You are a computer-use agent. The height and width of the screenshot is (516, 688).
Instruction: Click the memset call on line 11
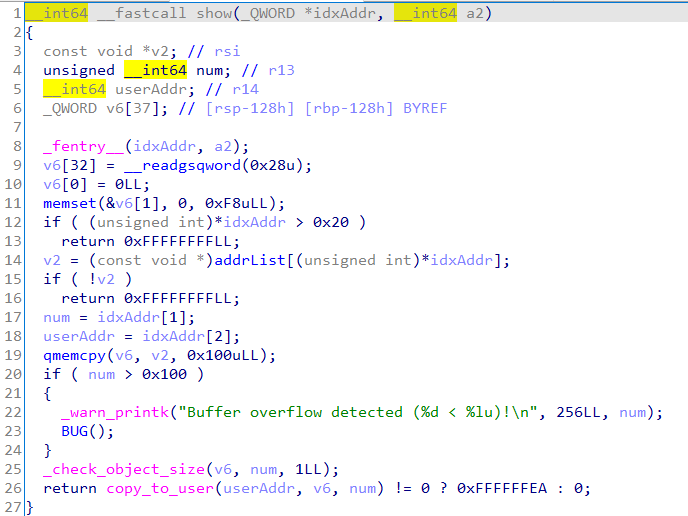(70, 204)
